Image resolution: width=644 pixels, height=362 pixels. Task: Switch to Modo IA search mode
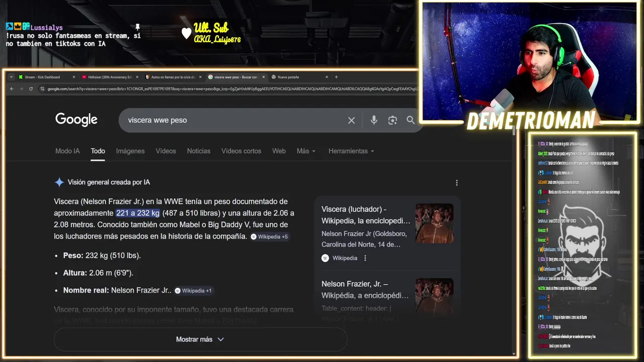[67, 151]
